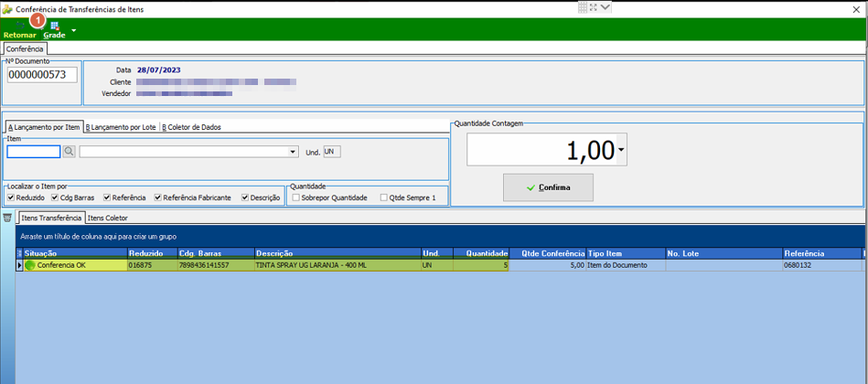Enable Qtde Sempre 1 checkbox
Screen dimensions: 868x384
pyautogui.click(x=383, y=197)
